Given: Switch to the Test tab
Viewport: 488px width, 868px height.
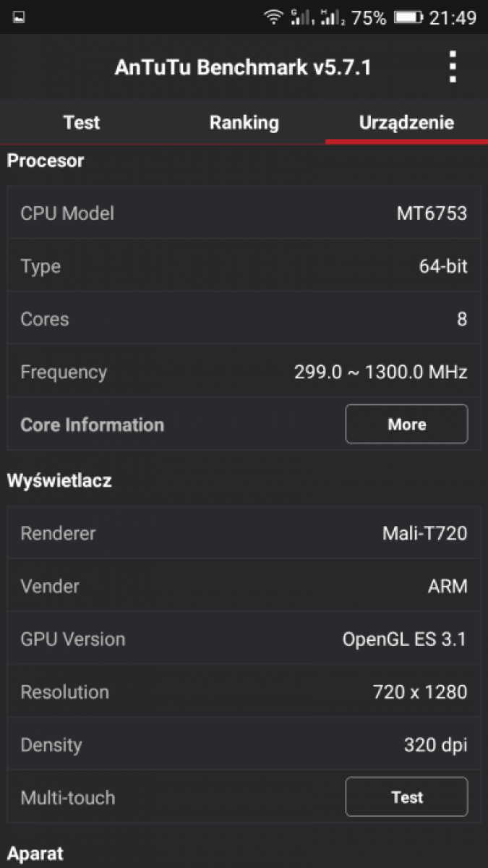Looking at the screenshot, I should pyautogui.click(x=81, y=123).
